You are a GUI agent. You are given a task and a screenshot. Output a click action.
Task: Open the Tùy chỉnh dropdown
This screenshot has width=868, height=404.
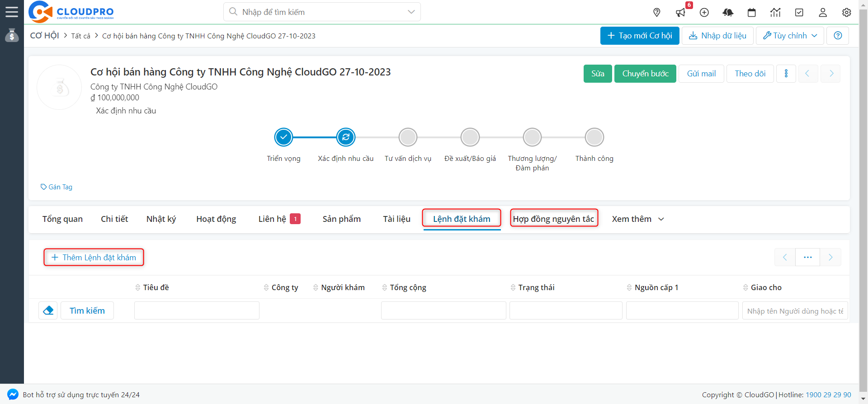790,36
